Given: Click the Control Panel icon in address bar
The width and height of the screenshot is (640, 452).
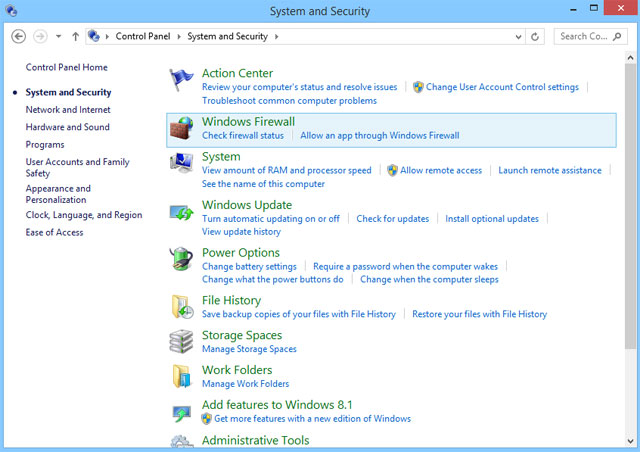Looking at the screenshot, I should [x=94, y=36].
